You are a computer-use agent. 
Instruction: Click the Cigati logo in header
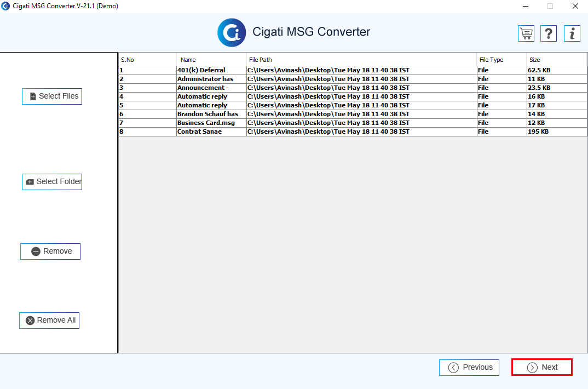tap(232, 32)
